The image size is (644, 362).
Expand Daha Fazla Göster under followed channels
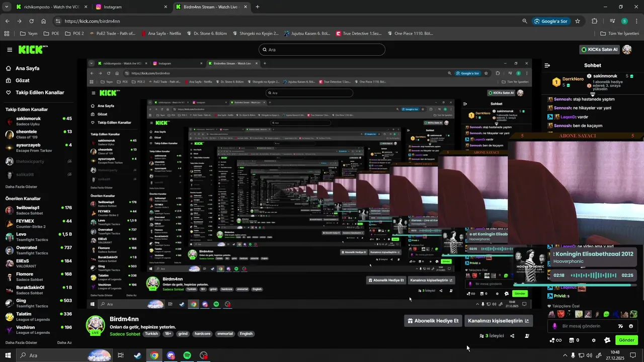(21, 187)
